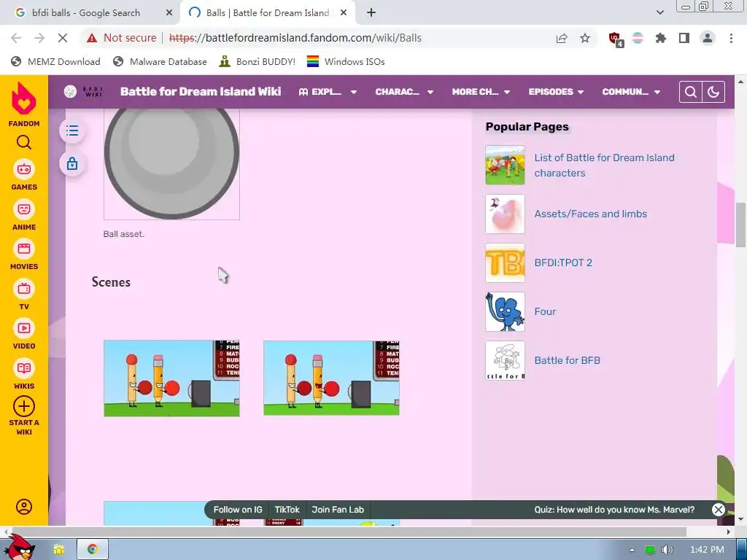The width and height of the screenshot is (747, 560).
Task: Bookmark this page with star icon
Action: [x=585, y=38]
